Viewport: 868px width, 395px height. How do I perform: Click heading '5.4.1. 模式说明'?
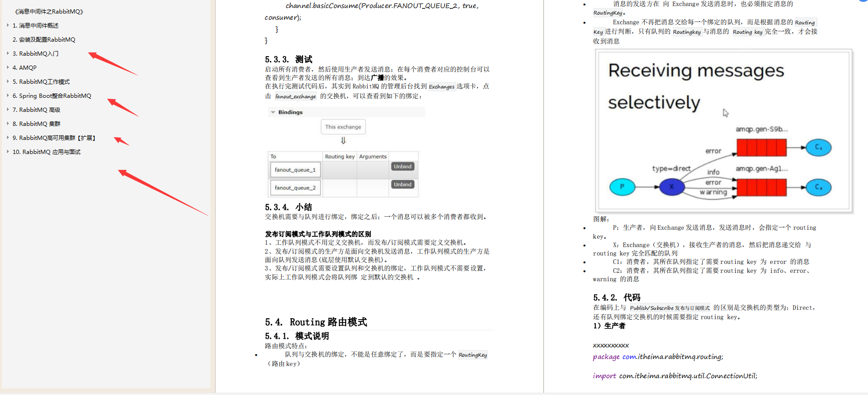tap(297, 336)
